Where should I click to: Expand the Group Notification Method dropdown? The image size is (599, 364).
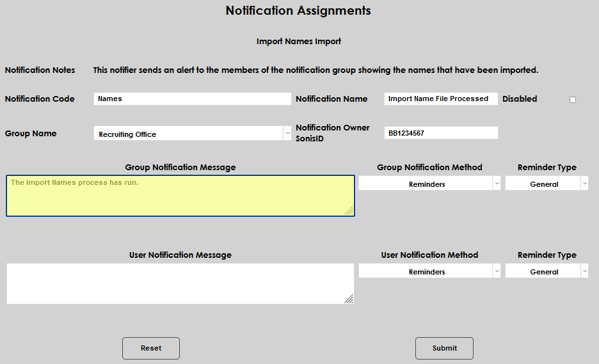429,184
